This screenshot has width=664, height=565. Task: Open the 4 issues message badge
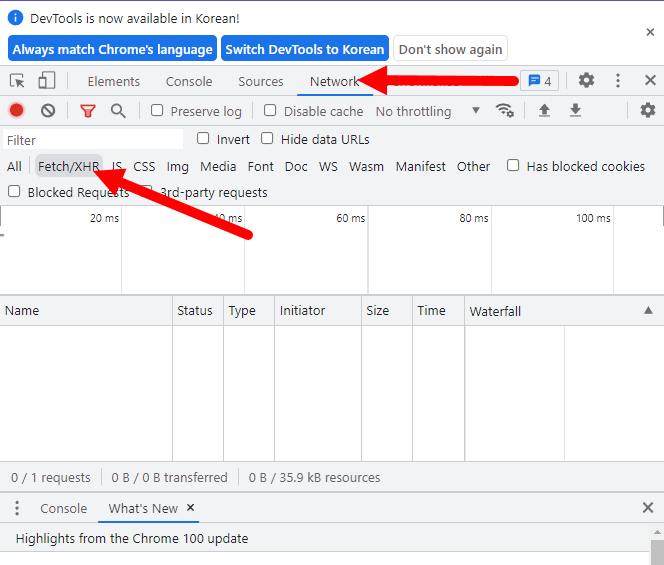[x=540, y=80]
